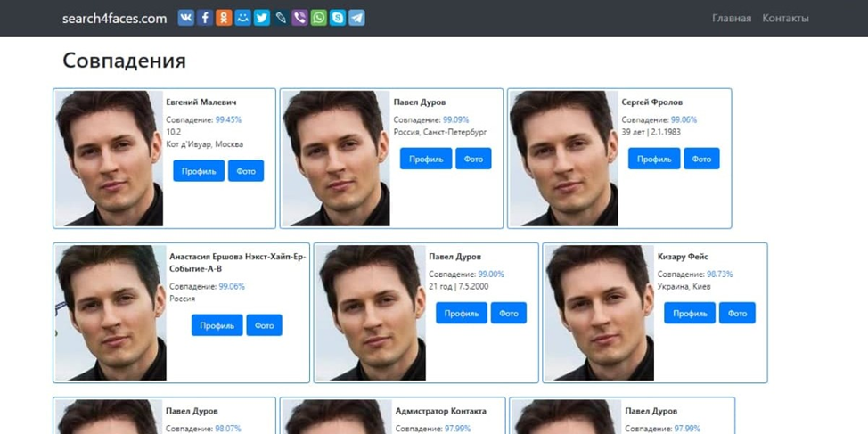
Task: Click the name Анастасия Ершова Нэкст-Хайп-Ер-Событие-А-В
Action: click(237, 262)
